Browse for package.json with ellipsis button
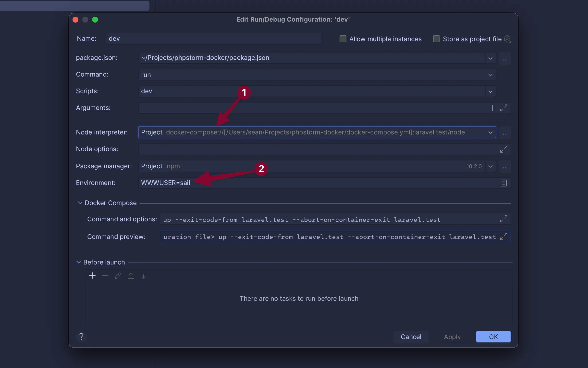 click(x=505, y=58)
